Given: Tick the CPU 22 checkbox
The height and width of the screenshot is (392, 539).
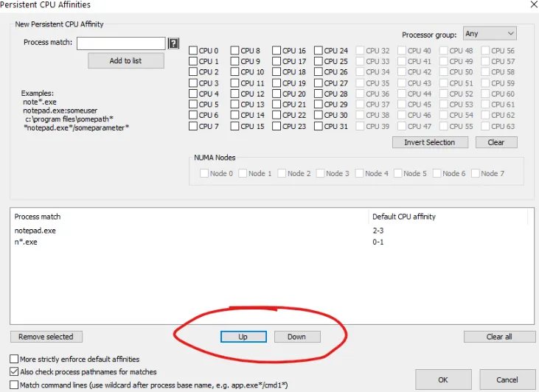Looking at the screenshot, I should (277, 115).
